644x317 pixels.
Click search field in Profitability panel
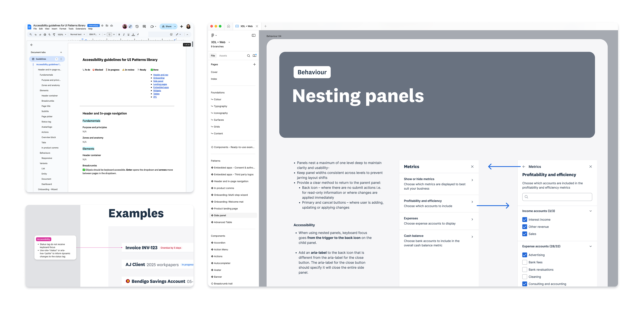pos(557,197)
